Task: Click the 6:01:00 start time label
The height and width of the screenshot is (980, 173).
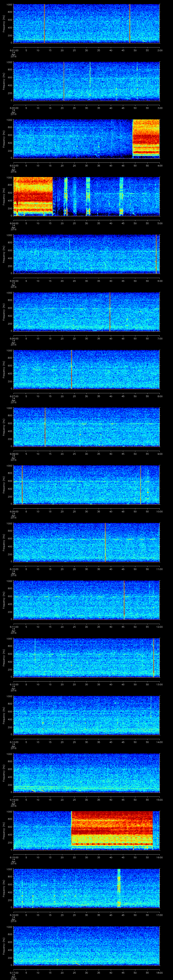Action: [14, 50]
